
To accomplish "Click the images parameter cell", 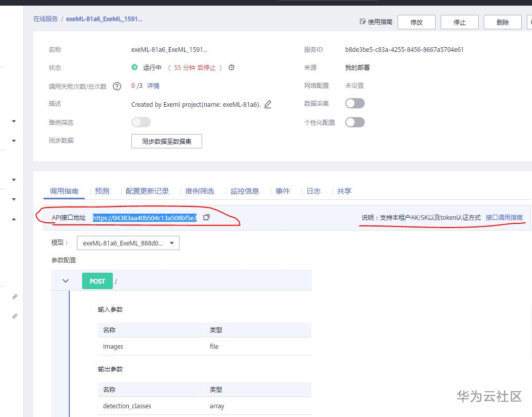I will (x=113, y=346).
